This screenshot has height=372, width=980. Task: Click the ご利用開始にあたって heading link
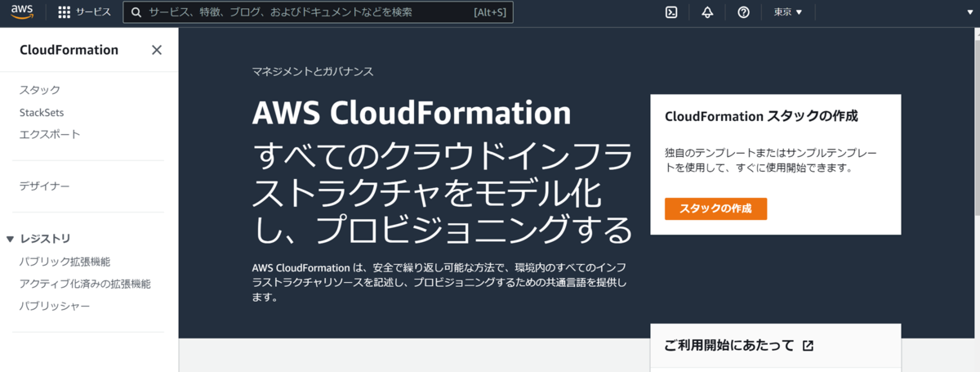728,346
